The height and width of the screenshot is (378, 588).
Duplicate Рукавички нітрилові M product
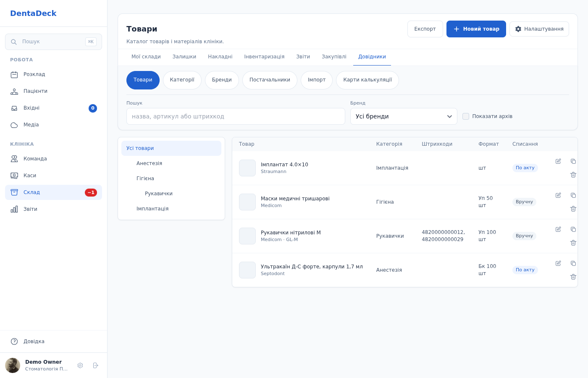coord(573,229)
